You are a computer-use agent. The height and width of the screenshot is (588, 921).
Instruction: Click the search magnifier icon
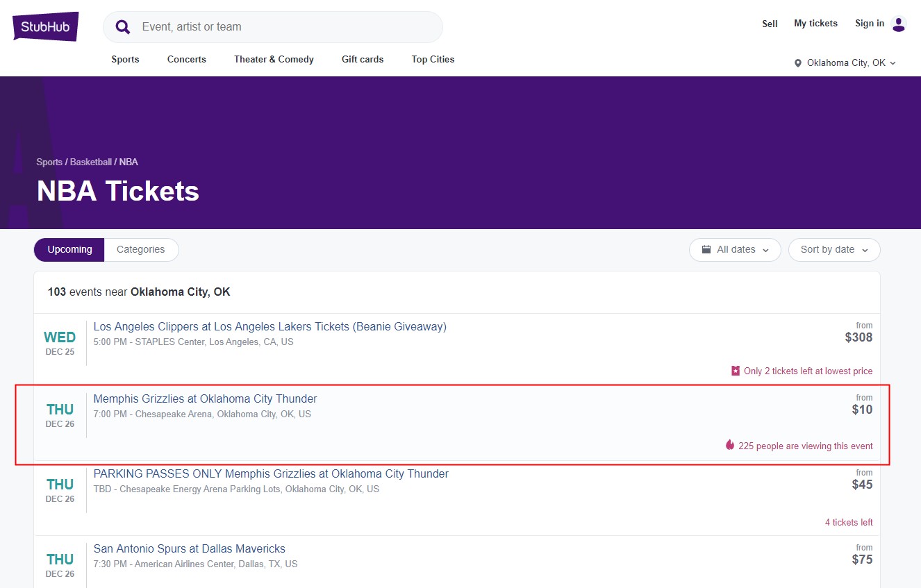click(123, 27)
